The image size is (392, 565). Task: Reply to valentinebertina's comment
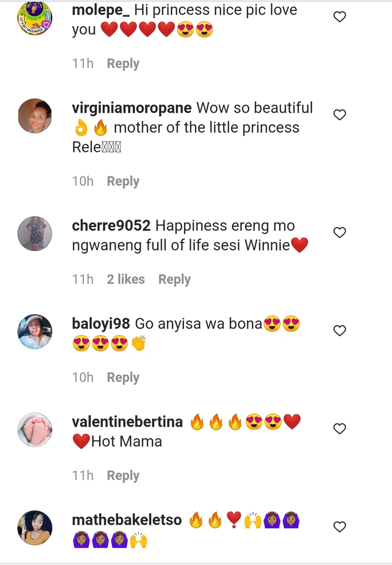coord(123,476)
